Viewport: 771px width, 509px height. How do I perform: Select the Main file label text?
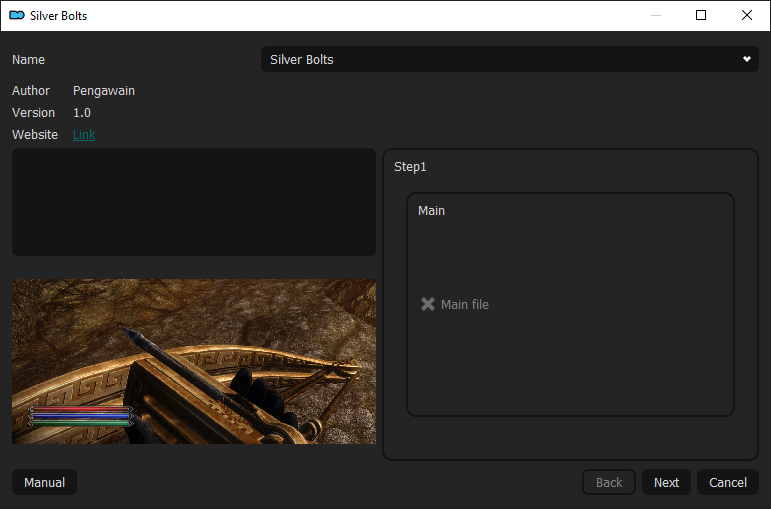click(465, 304)
